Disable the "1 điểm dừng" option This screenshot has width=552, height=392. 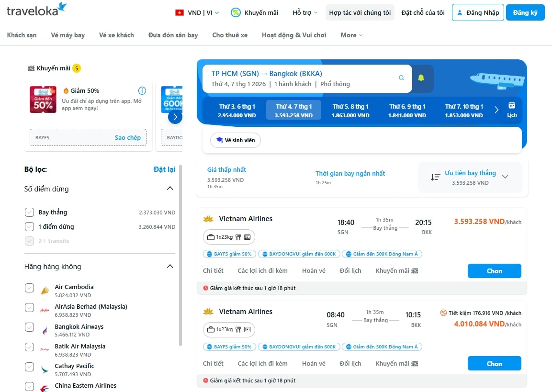pos(29,227)
